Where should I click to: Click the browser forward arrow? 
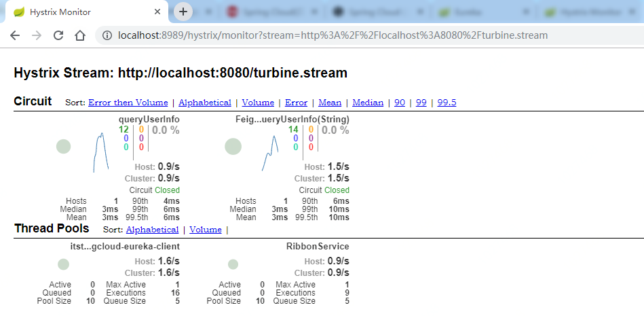tap(37, 35)
